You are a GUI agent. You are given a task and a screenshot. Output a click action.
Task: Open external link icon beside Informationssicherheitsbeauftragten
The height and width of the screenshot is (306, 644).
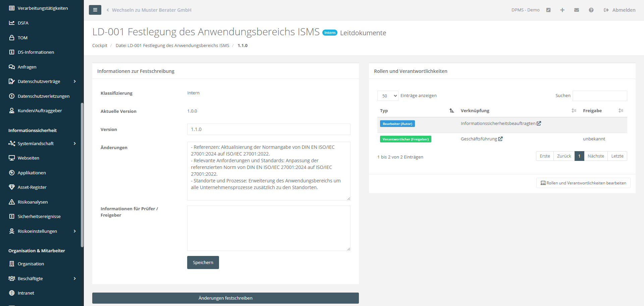tap(539, 123)
